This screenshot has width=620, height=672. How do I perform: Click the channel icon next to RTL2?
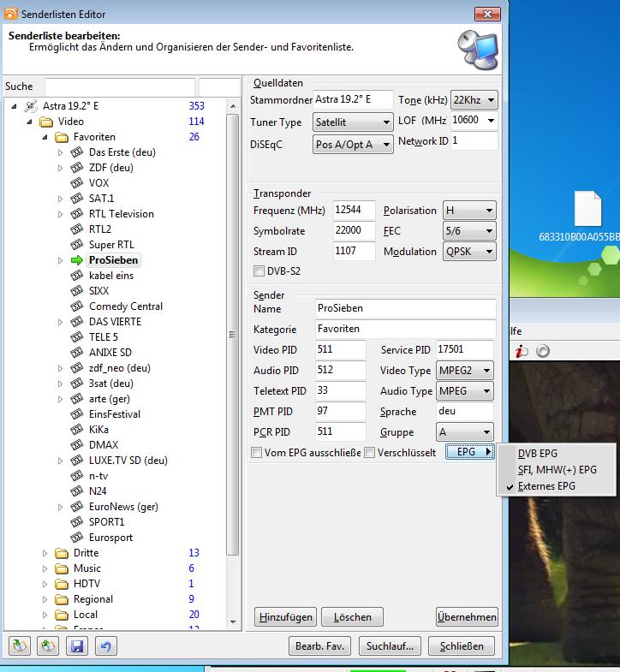(77, 229)
